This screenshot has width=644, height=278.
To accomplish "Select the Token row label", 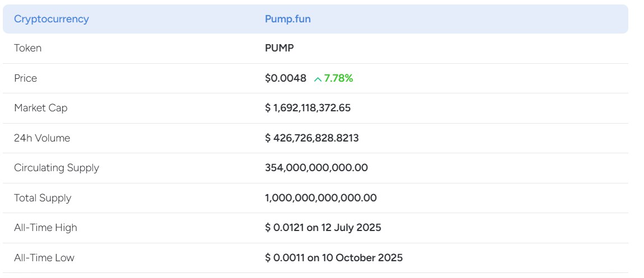I will pyautogui.click(x=27, y=48).
